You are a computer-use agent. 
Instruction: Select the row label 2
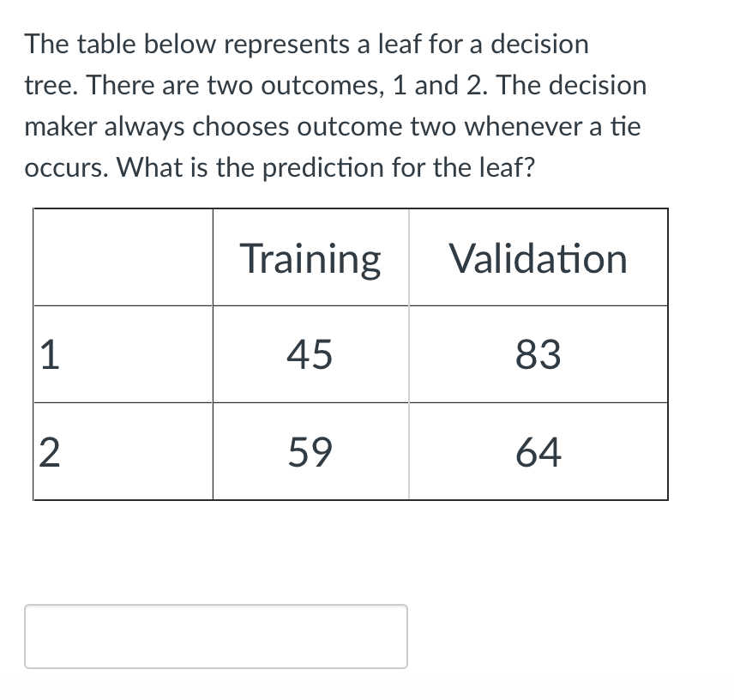coord(48,453)
